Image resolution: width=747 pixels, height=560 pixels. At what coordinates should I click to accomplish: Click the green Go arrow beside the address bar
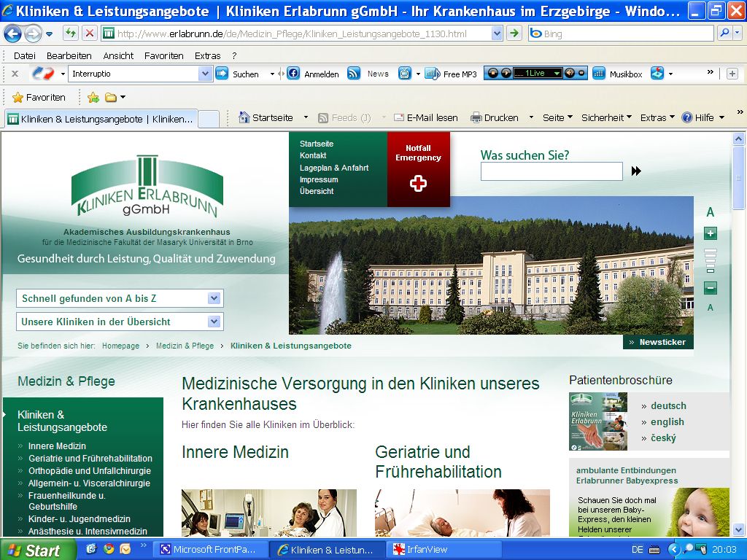(514, 34)
